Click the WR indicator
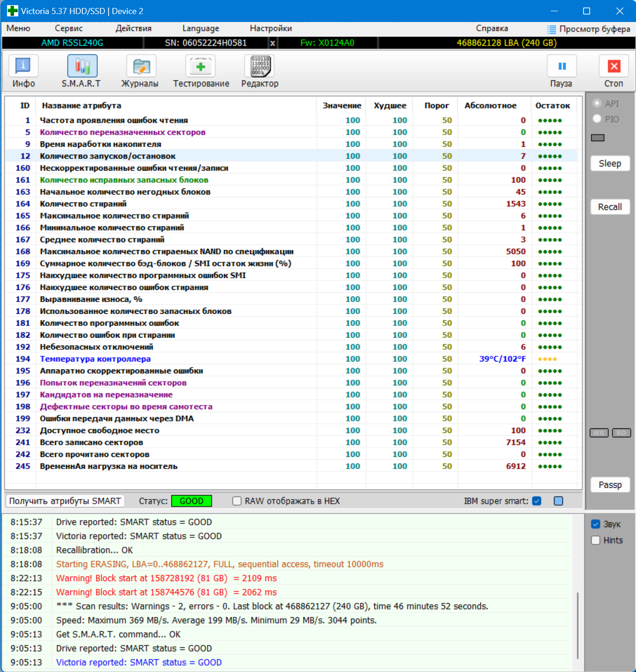This screenshot has width=636, height=672. [599, 433]
